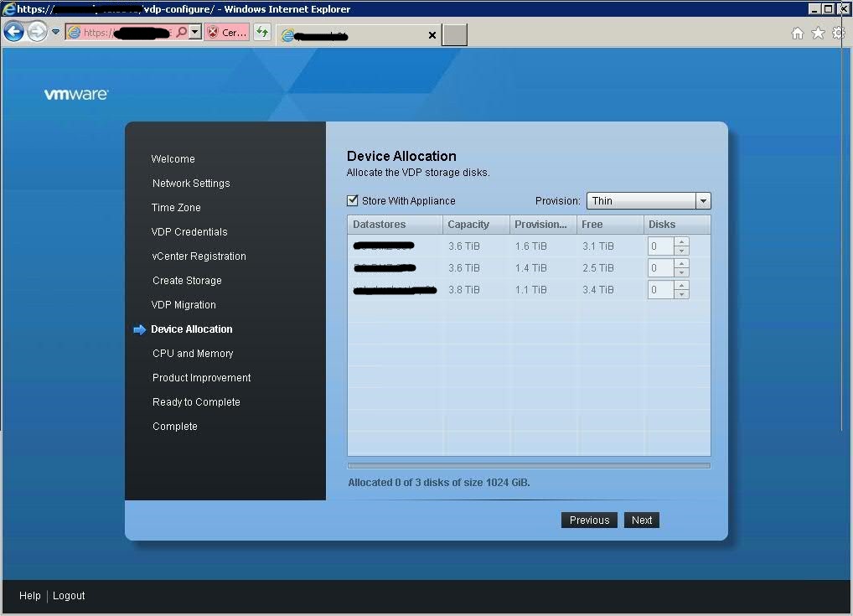Open a new blank tab
This screenshot has height=616, width=853.
coord(454,35)
